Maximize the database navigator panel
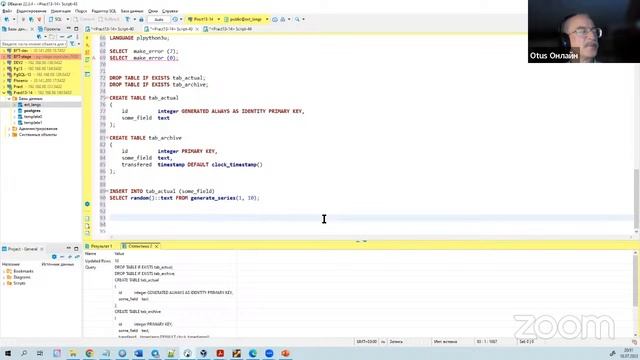This screenshot has width=640, height=360. point(76,29)
